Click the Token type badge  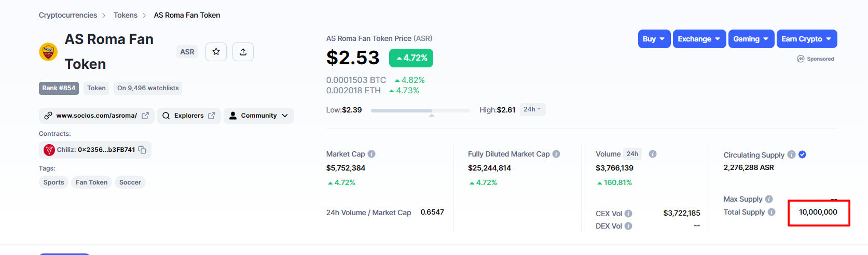pyautogui.click(x=97, y=88)
